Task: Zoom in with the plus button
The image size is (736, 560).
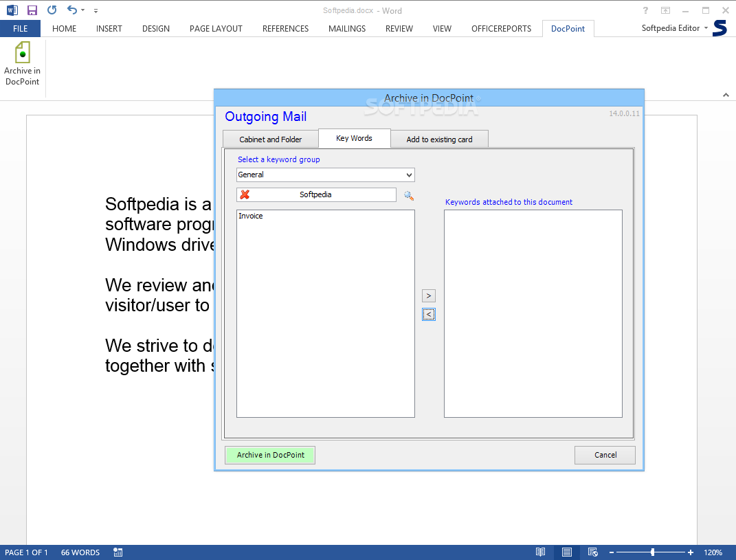Action: 691,552
